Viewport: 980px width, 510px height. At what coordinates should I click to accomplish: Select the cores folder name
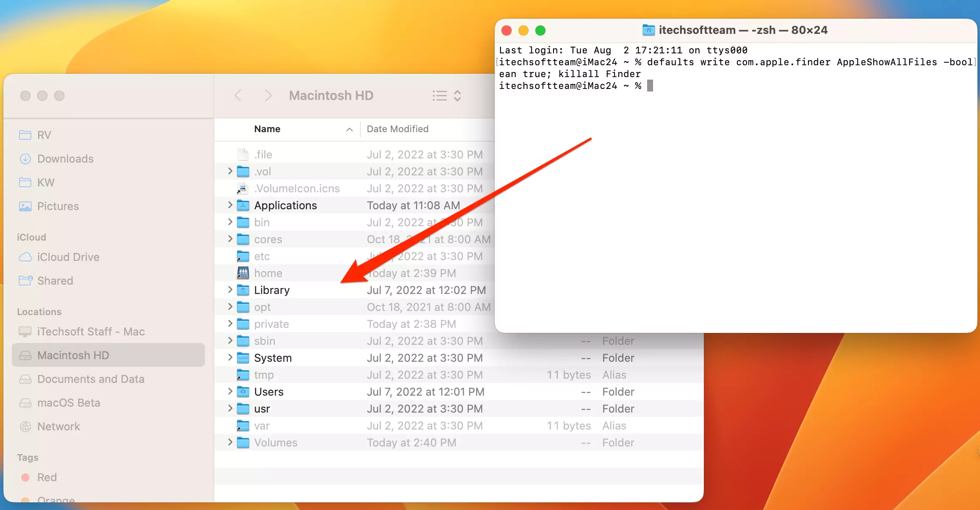click(268, 239)
